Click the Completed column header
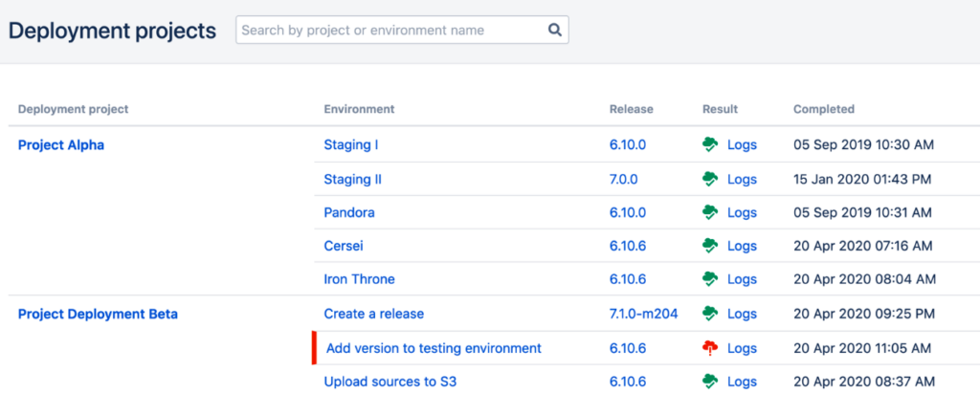This screenshot has width=980, height=393. pos(824,109)
